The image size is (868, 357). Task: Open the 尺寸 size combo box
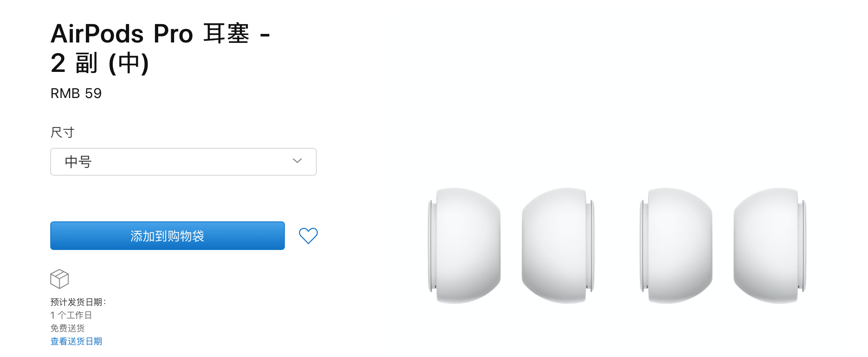[183, 162]
